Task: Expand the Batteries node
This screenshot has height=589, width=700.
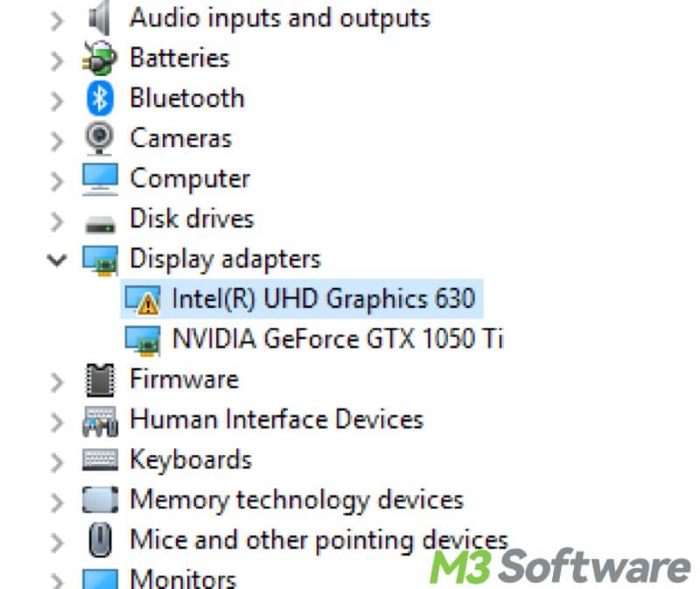Action: pos(57,61)
